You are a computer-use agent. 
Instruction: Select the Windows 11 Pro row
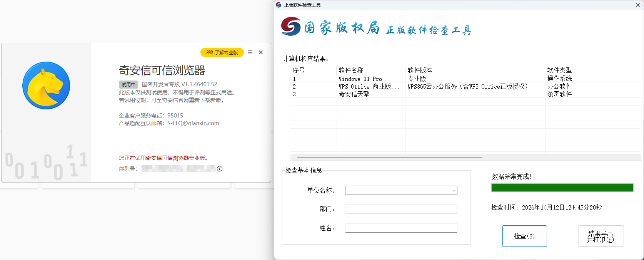[465, 79]
